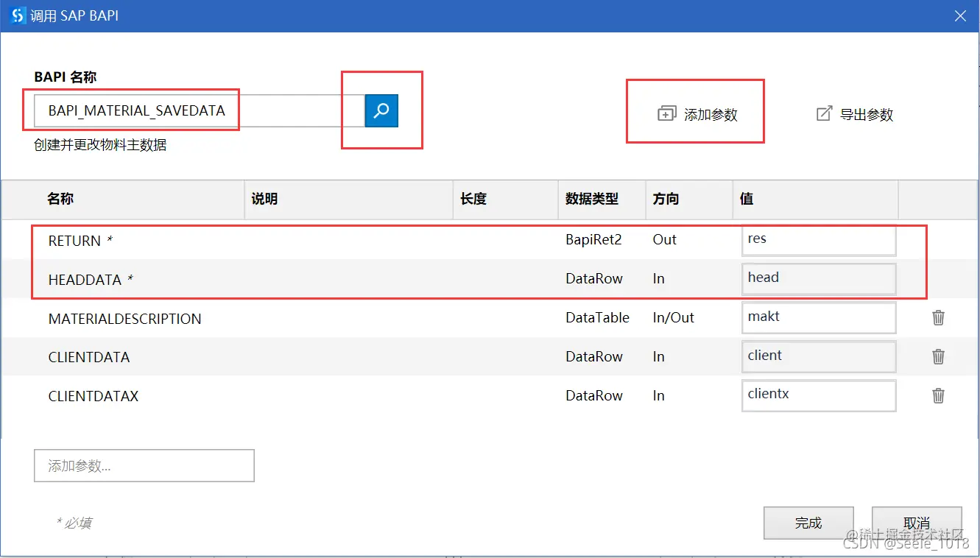Remove the CLIENTDATAX parameter with trash icon
Viewport: 980px width, 558px height.
tap(939, 395)
